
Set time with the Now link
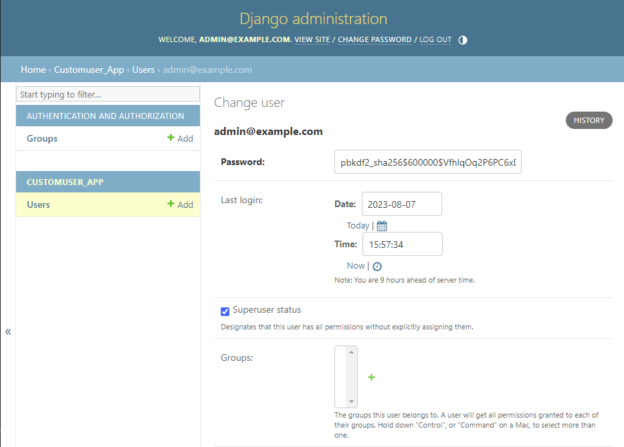click(355, 266)
